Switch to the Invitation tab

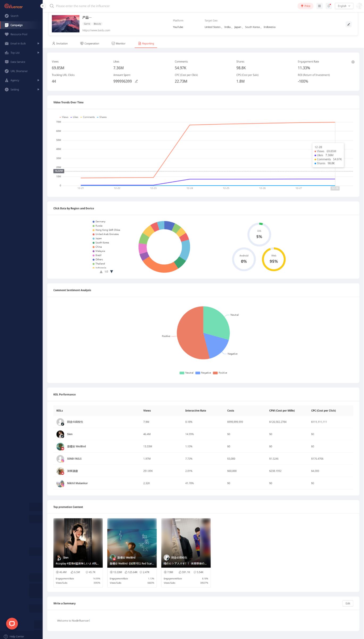tap(60, 43)
